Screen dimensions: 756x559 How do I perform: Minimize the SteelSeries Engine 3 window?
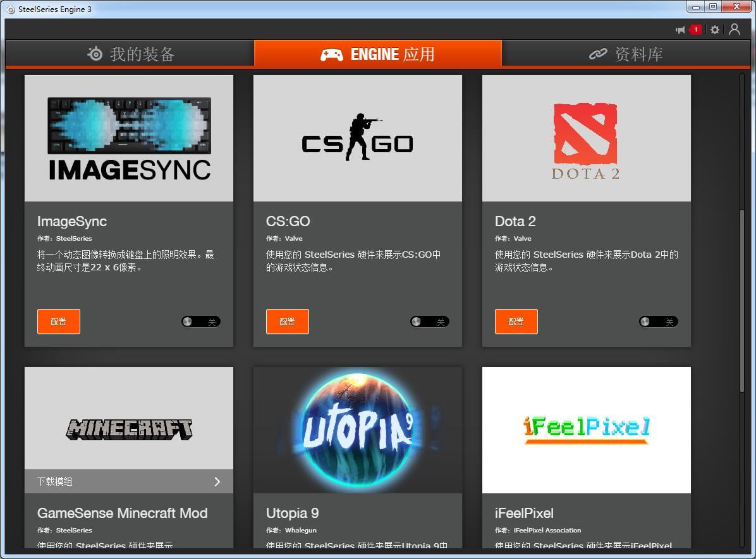[x=696, y=7]
